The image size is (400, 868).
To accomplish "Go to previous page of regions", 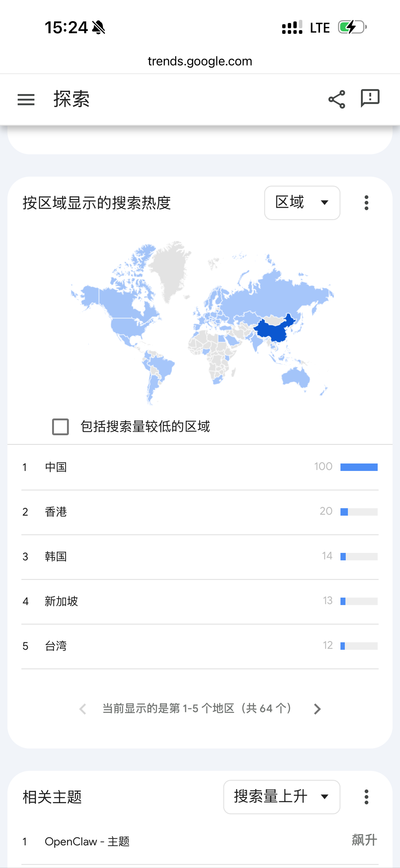I will pyautogui.click(x=83, y=709).
